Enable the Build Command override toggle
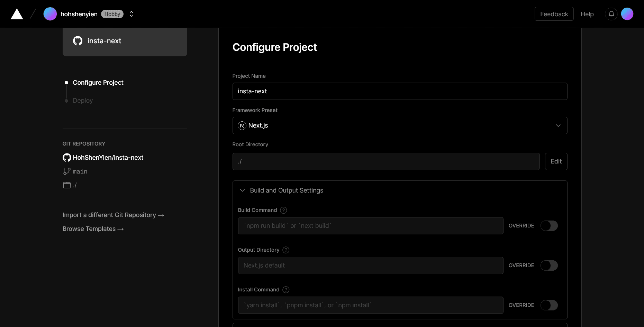This screenshot has height=327, width=644. coord(549,226)
